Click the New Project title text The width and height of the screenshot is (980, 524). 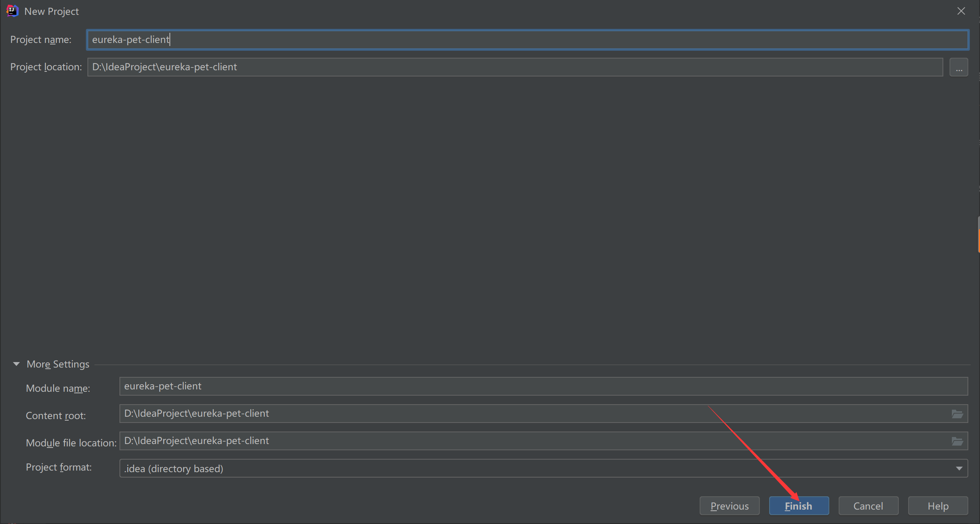52,11
